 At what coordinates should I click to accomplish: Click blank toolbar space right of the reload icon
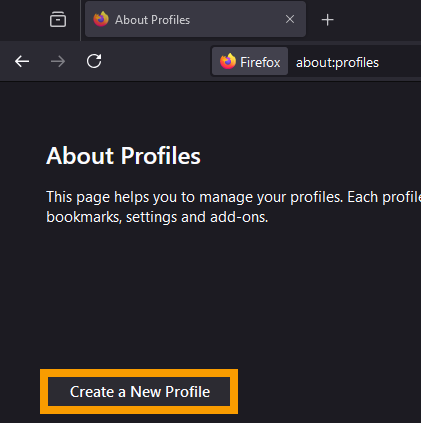point(157,61)
